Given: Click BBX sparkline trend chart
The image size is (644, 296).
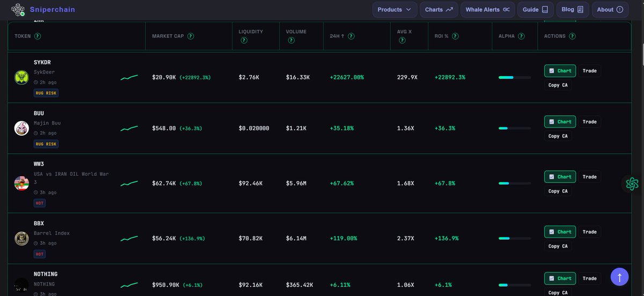Looking at the screenshot, I should pyautogui.click(x=129, y=239).
